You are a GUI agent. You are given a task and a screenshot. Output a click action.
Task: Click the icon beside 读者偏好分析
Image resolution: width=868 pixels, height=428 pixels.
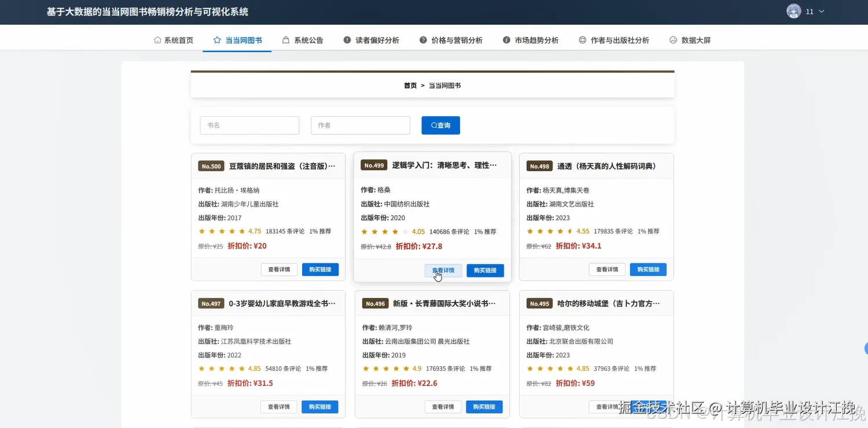tap(347, 40)
